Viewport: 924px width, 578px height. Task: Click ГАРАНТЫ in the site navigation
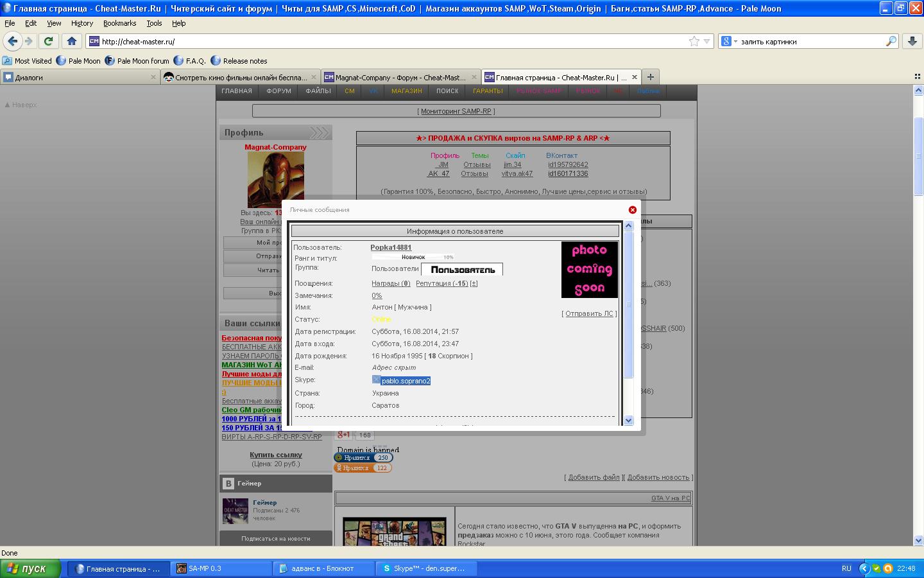pyautogui.click(x=488, y=91)
